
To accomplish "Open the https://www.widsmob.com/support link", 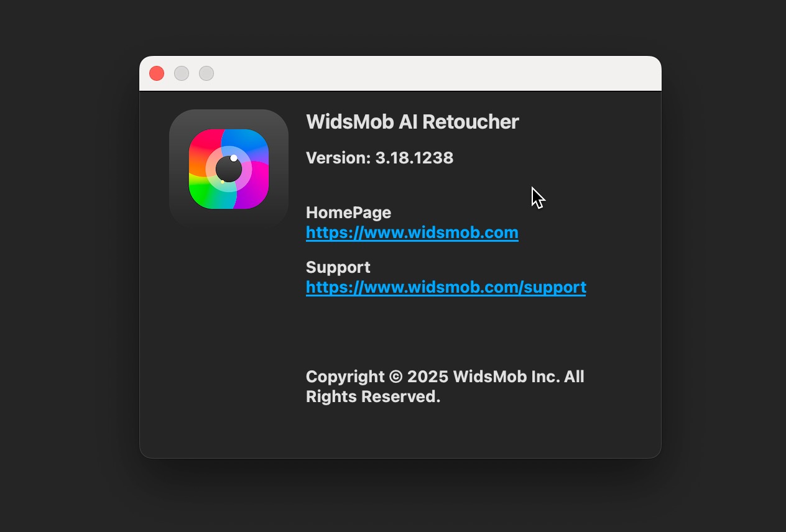I will click(446, 287).
